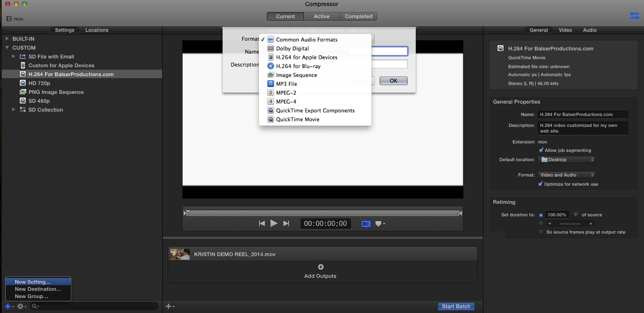This screenshot has width=644, height=313.
Task: Expand the BUILT-IN settings group
Action: (x=7, y=39)
